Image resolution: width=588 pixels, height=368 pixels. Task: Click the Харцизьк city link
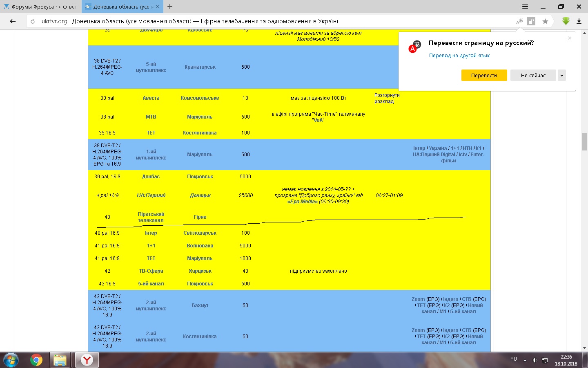(200, 271)
